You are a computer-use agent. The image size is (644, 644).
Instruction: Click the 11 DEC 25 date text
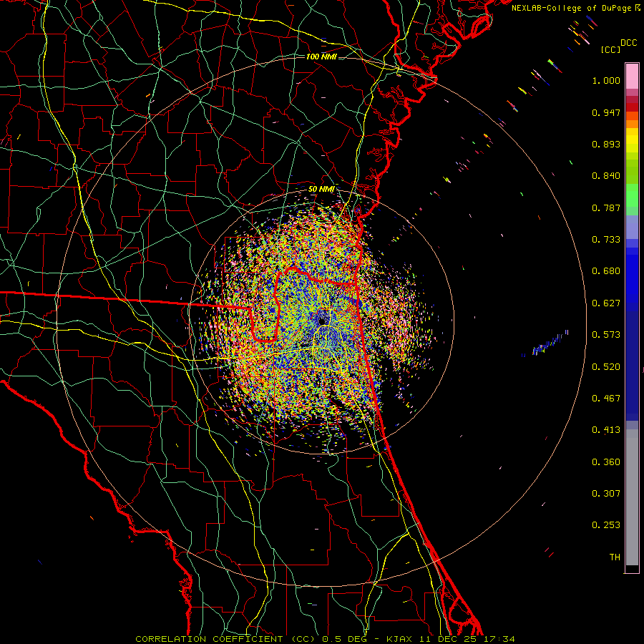pyautogui.click(x=449, y=639)
